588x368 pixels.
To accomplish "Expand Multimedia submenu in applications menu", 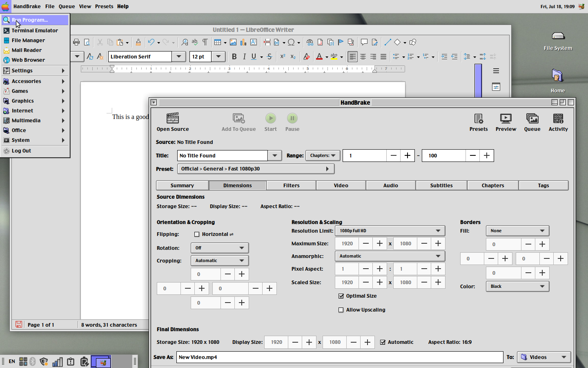I will 35,120.
